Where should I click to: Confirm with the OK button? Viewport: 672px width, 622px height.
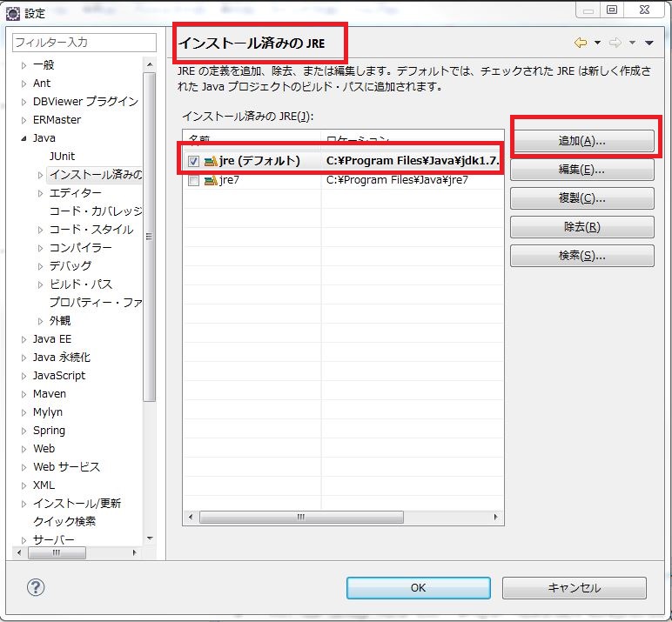pyautogui.click(x=419, y=588)
